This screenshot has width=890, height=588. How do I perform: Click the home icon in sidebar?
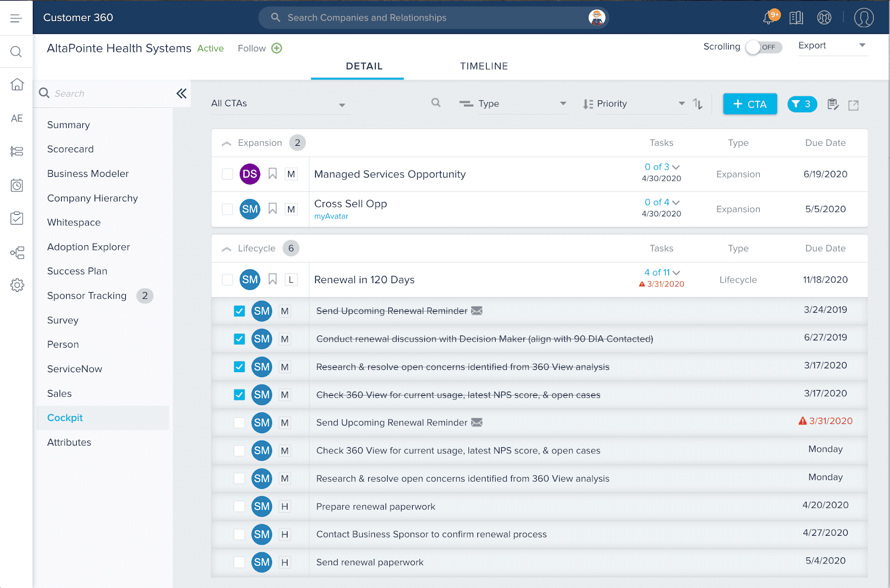(17, 85)
